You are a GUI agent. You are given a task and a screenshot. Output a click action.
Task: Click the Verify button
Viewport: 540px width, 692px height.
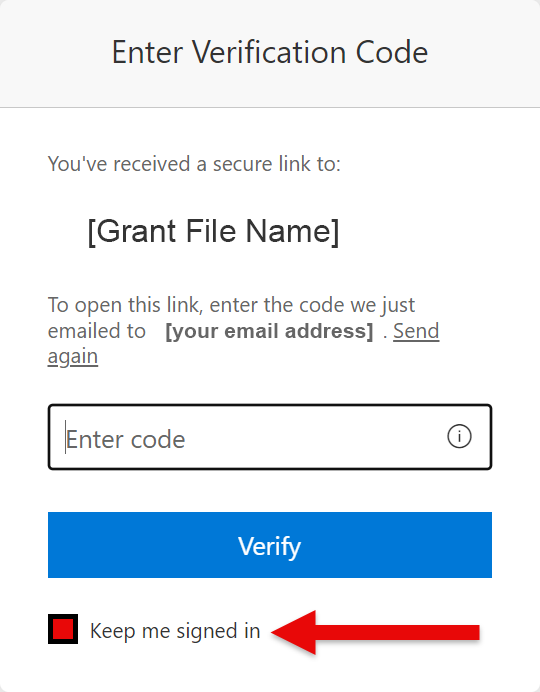click(x=270, y=545)
